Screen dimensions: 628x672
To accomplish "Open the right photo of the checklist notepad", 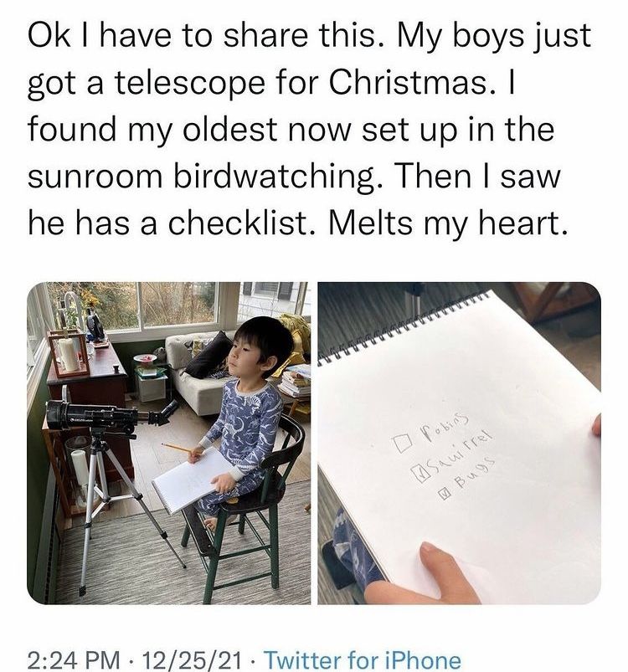I will tap(459, 442).
